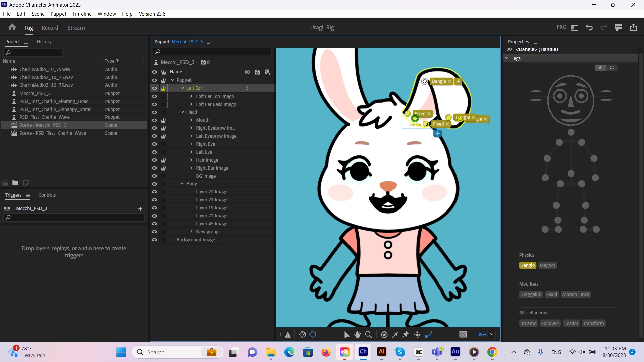The height and width of the screenshot is (362, 644).
Task: Toggle the independence crown on Hair Image
Action: (x=163, y=160)
